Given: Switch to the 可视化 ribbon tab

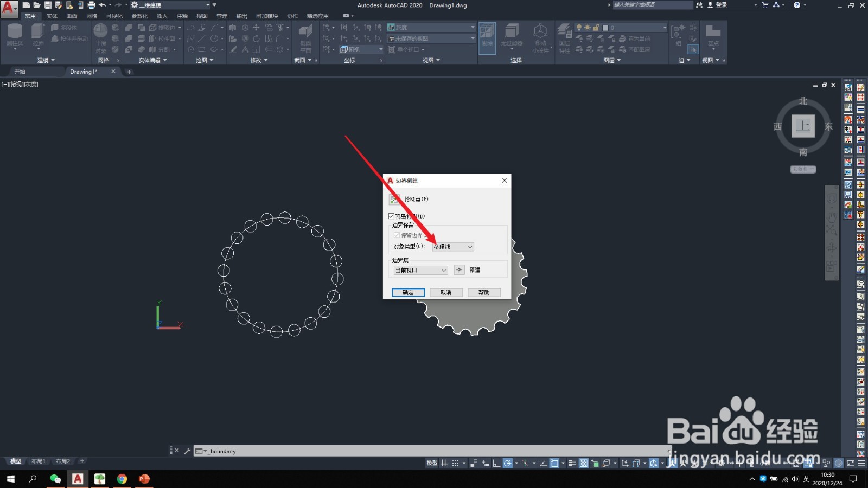Looking at the screenshot, I should pyautogui.click(x=113, y=16).
